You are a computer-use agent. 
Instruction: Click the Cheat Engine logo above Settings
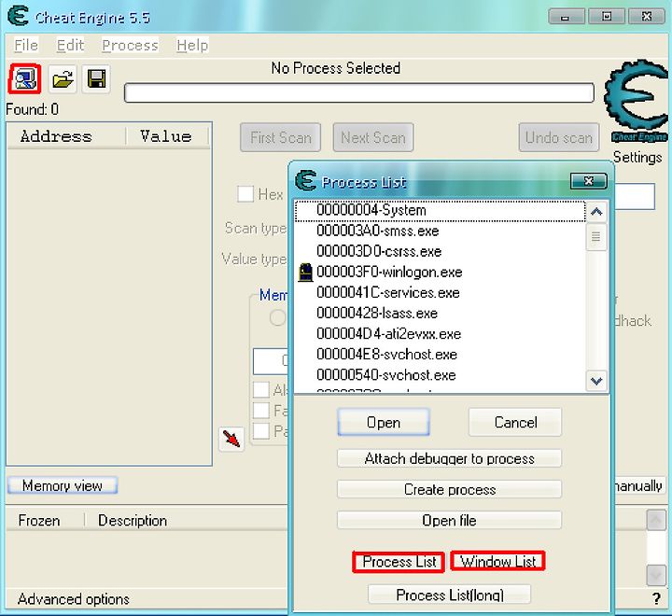tap(637, 102)
